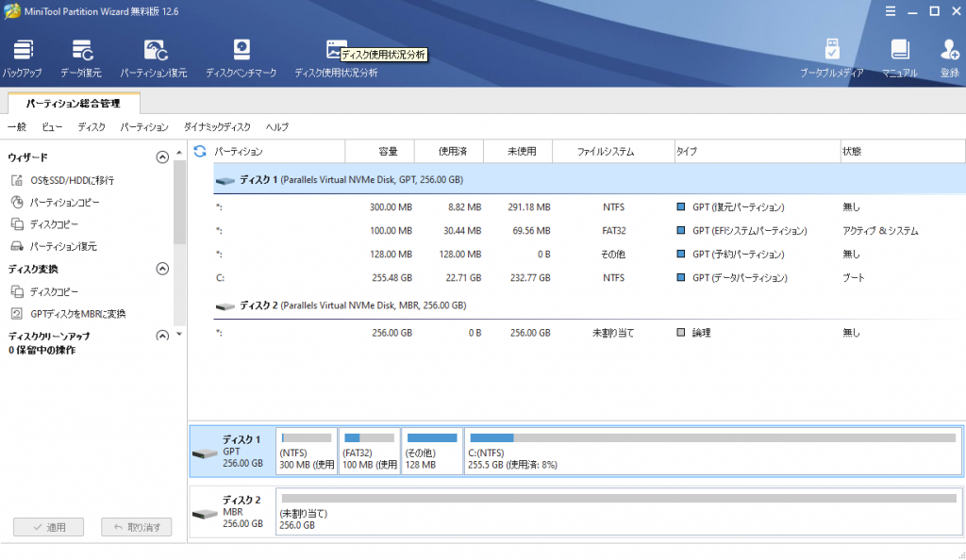Image resolution: width=966 pixels, height=560 pixels.
Task: Select the ディスク 2 header row in the list
Action: [x=589, y=305]
